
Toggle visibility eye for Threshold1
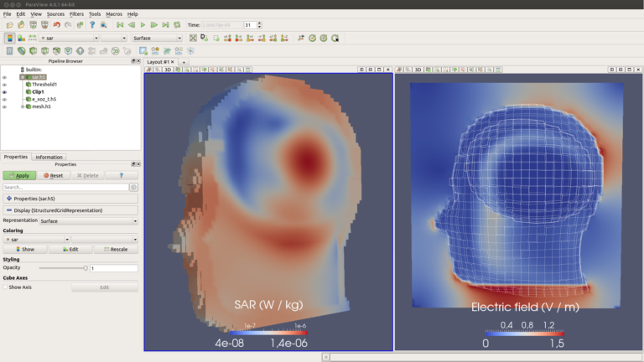tap(4, 85)
